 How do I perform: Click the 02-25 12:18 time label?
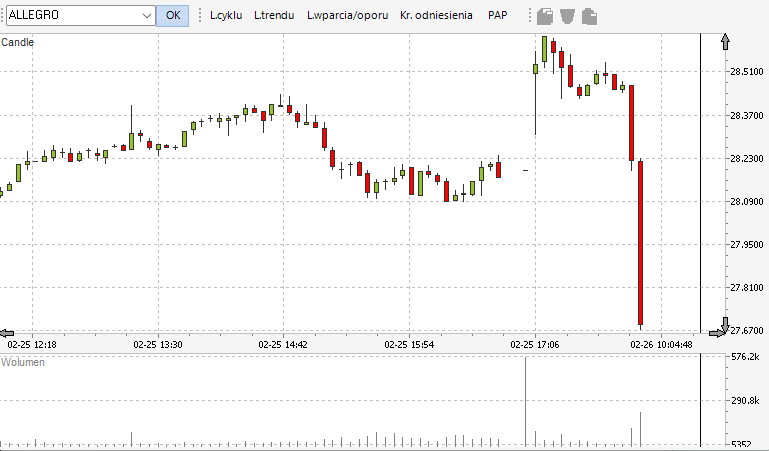point(32,345)
